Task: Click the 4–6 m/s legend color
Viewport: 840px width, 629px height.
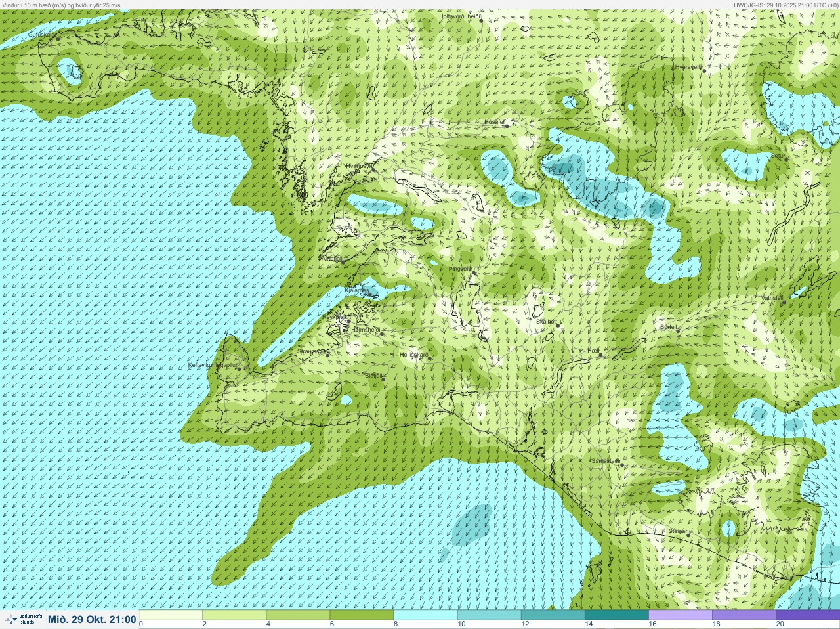Action: [x=298, y=615]
